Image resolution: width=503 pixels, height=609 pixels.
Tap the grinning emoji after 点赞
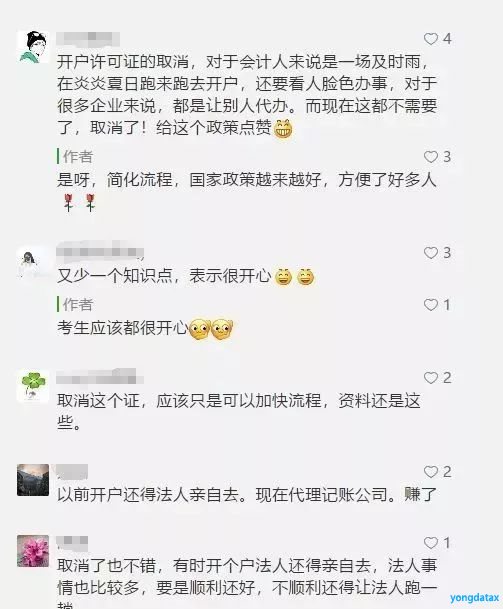[x=283, y=129]
